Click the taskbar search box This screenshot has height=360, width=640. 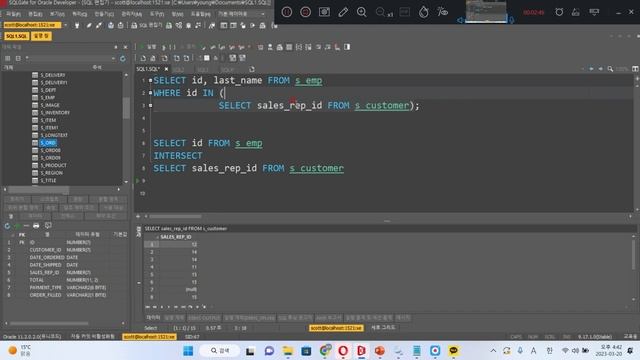[220, 351]
